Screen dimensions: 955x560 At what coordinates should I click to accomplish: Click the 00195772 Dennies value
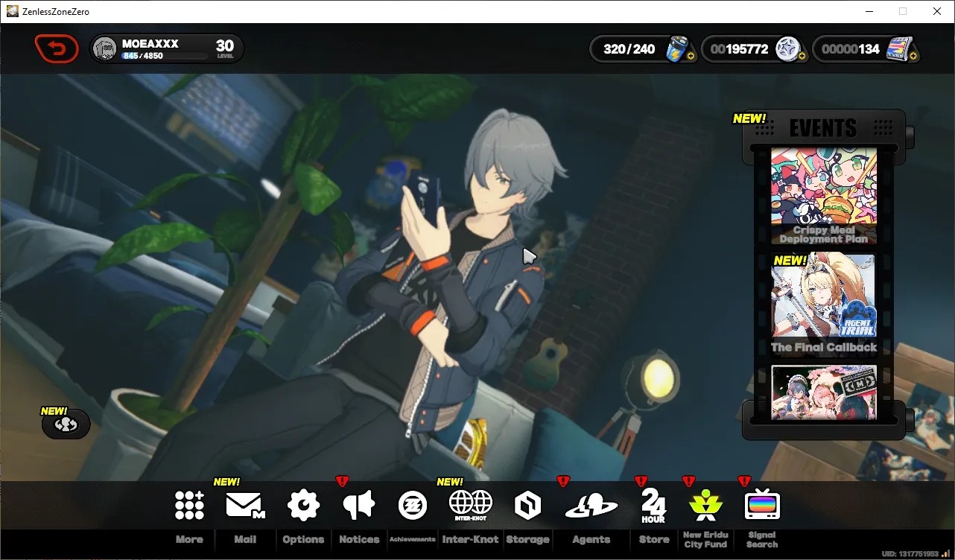[739, 49]
